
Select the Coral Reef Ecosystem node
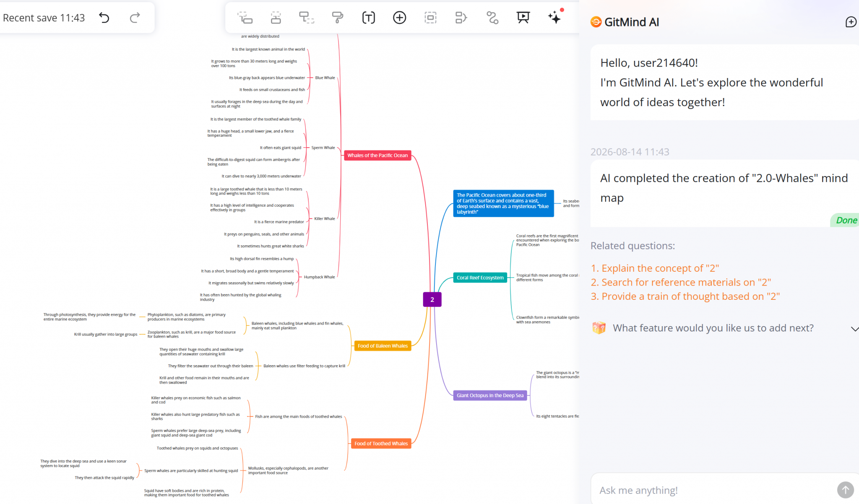[480, 278]
